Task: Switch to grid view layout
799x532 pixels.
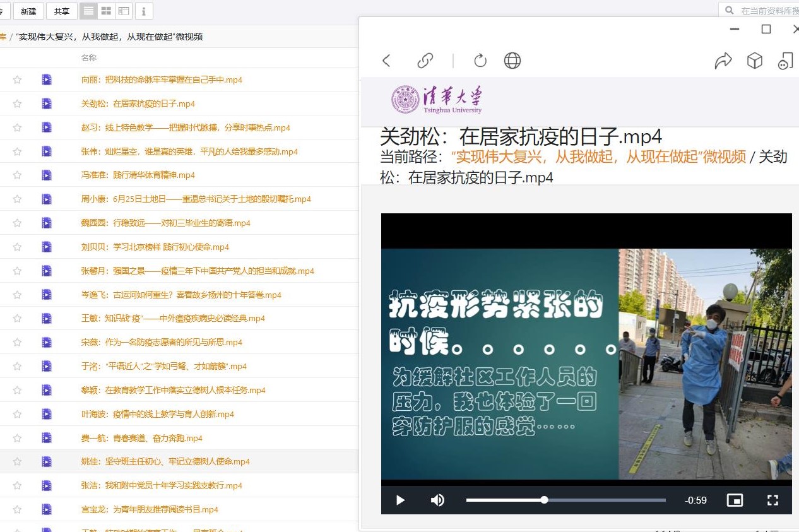Action: click(x=106, y=11)
